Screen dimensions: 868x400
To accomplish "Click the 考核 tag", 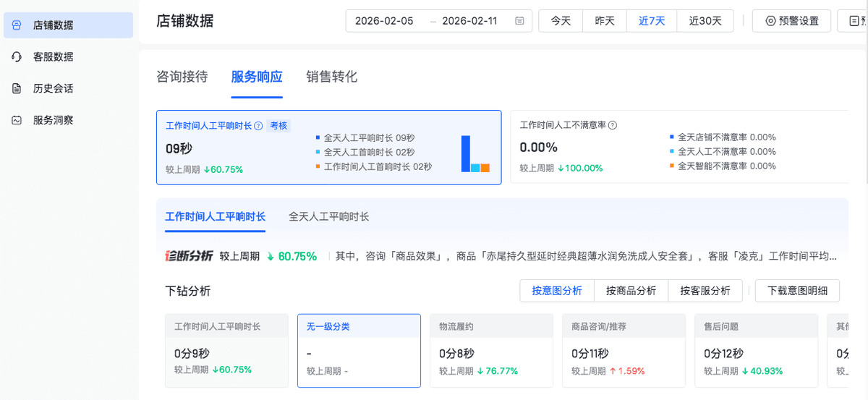I will pos(278,126).
